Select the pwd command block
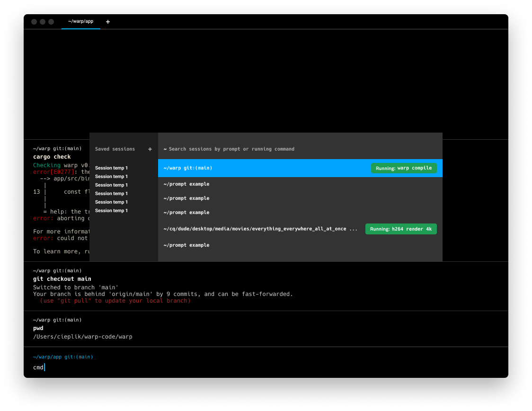Viewport: 532px width, 411px height. 189,328
